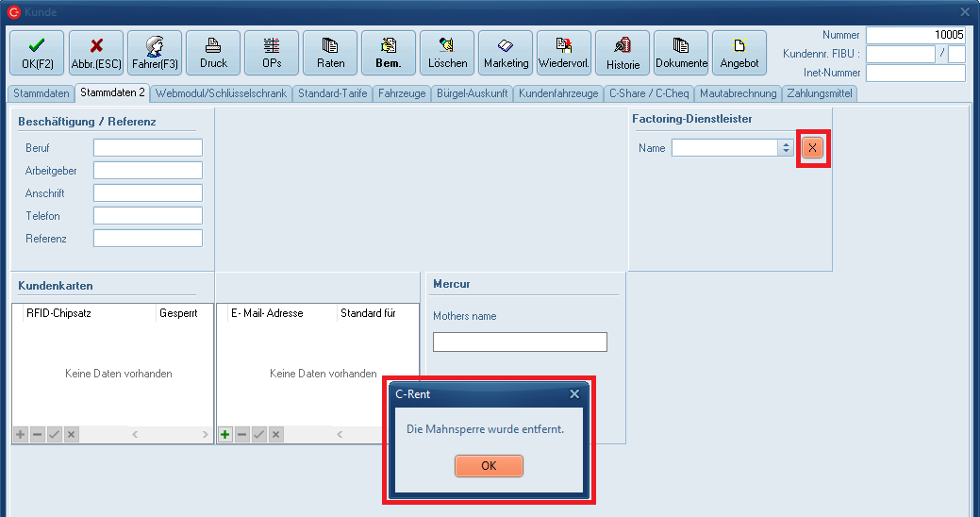The height and width of the screenshot is (517, 980).
Task: Clear Factoring-Dienstleister with the orange X button
Action: pos(812,148)
